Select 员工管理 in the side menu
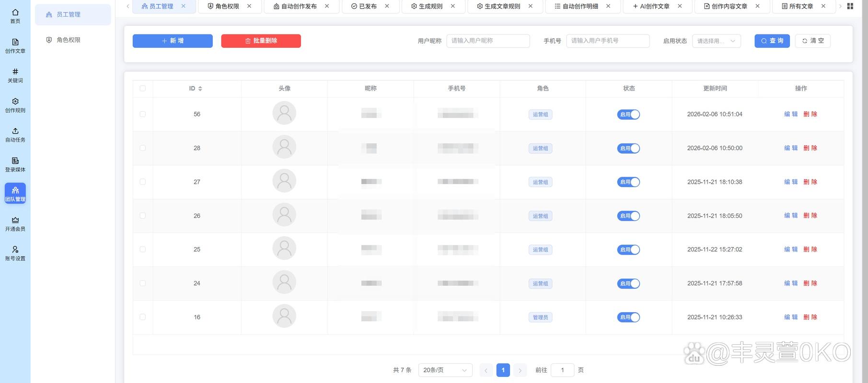This screenshot has width=868, height=383. (73, 14)
